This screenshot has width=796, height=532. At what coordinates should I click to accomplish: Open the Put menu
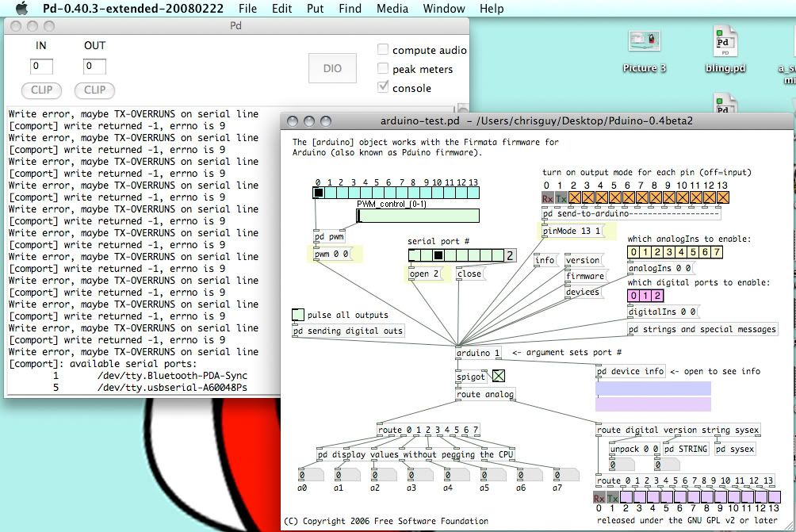(315, 9)
